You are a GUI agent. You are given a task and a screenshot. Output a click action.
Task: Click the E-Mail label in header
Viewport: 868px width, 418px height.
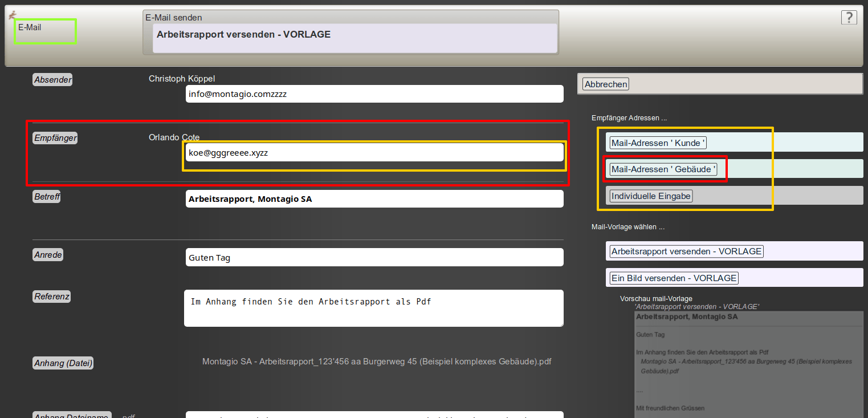coord(30,27)
